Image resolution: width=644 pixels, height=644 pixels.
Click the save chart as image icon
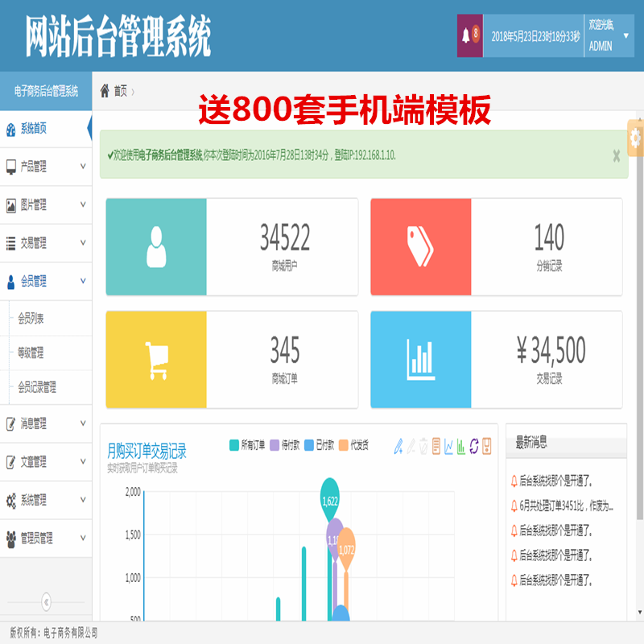[487, 446]
